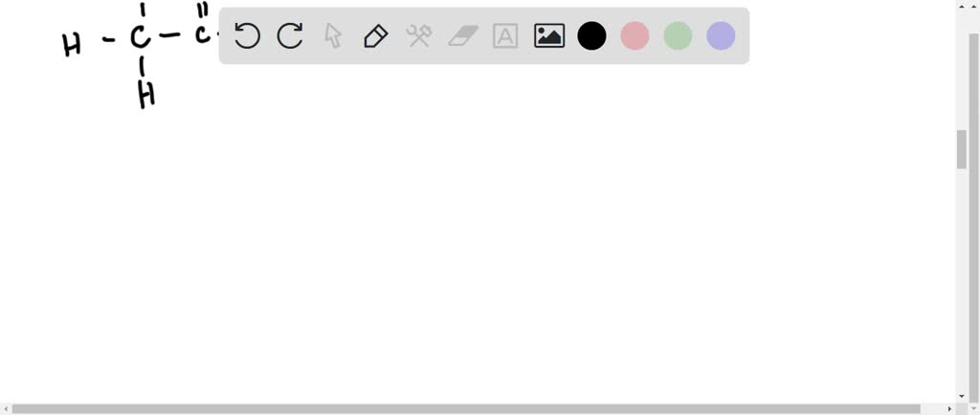
Task: Choose the black pen color
Action: [x=591, y=35]
